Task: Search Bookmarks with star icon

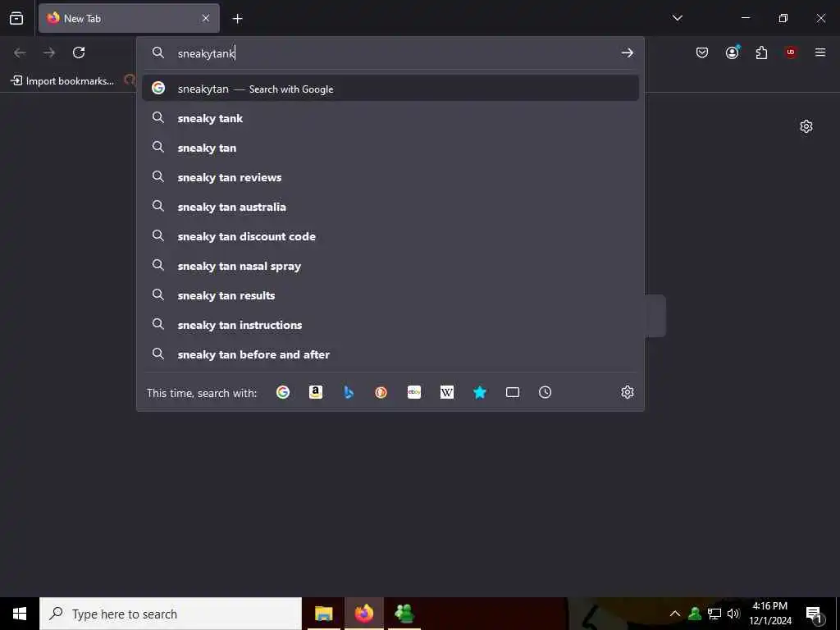Action: click(479, 392)
